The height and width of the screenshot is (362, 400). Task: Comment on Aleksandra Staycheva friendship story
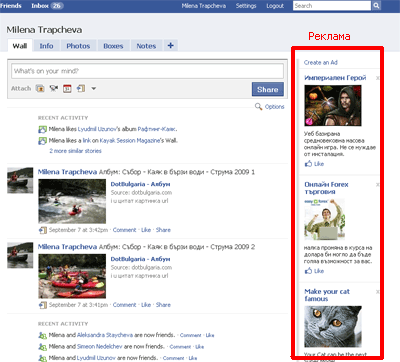point(190,335)
